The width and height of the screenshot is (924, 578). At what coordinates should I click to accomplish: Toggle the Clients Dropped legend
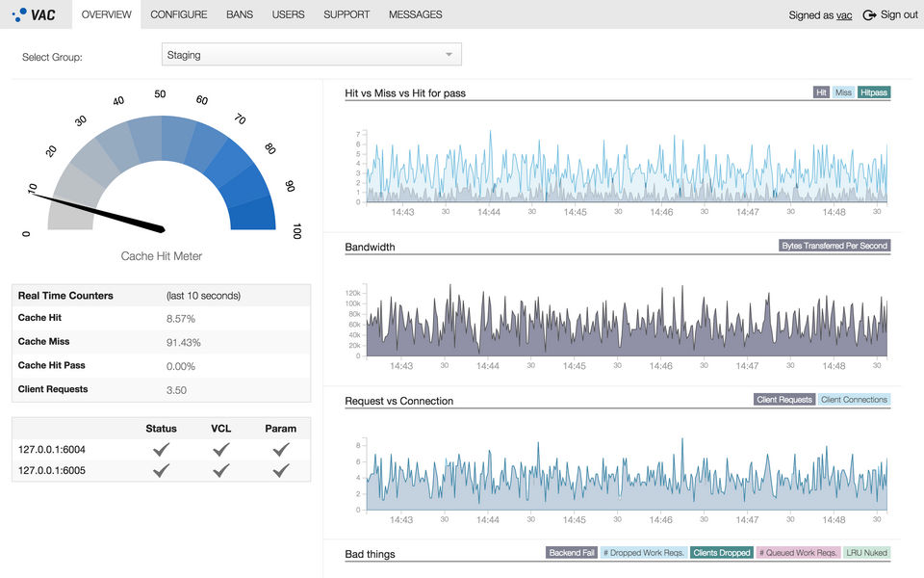point(722,553)
